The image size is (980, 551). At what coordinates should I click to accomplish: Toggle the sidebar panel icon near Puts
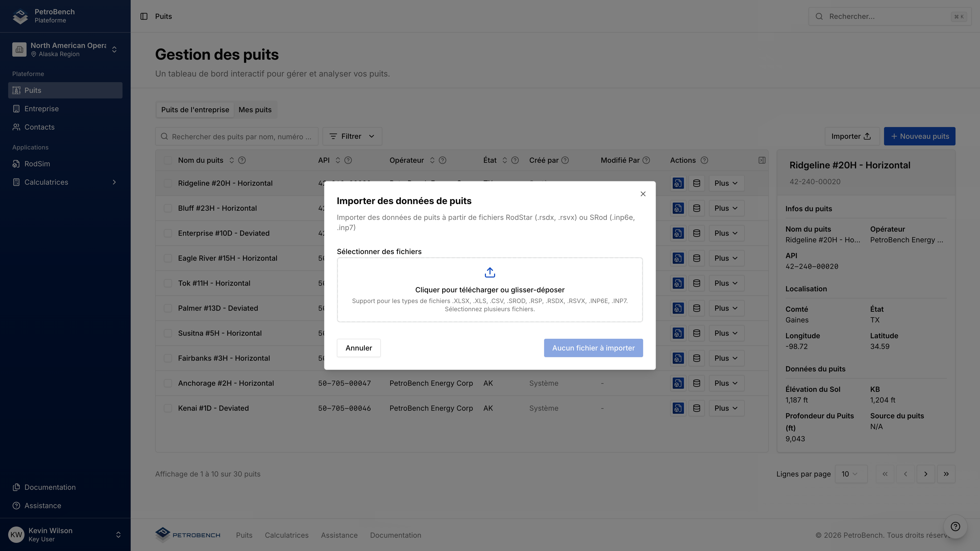[x=144, y=16]
